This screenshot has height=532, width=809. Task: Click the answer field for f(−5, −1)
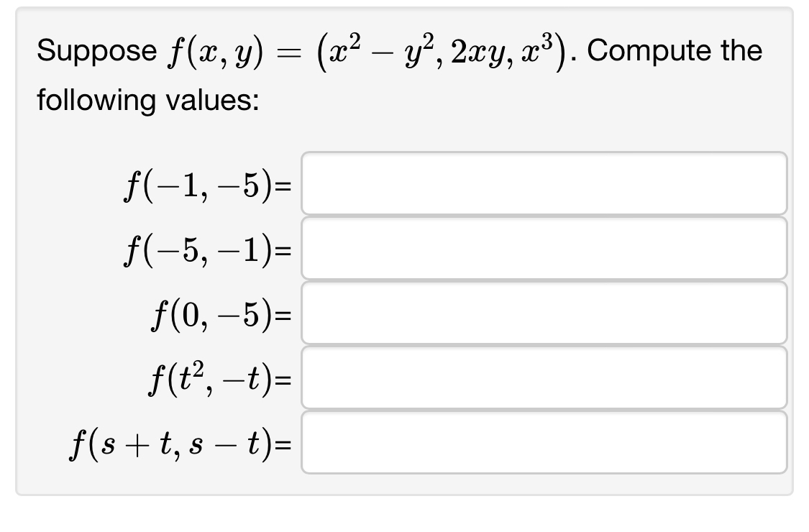point(543,248)
